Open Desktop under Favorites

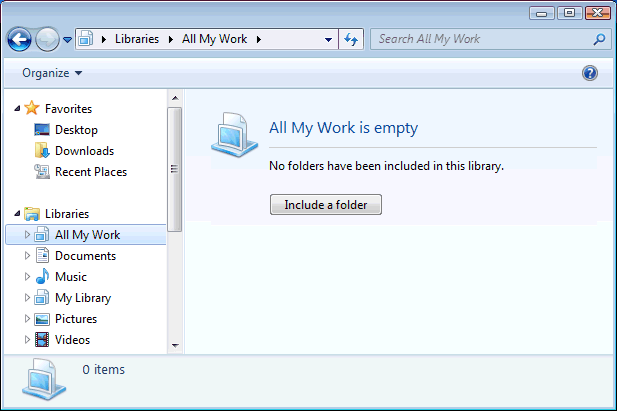coord(76,130)
